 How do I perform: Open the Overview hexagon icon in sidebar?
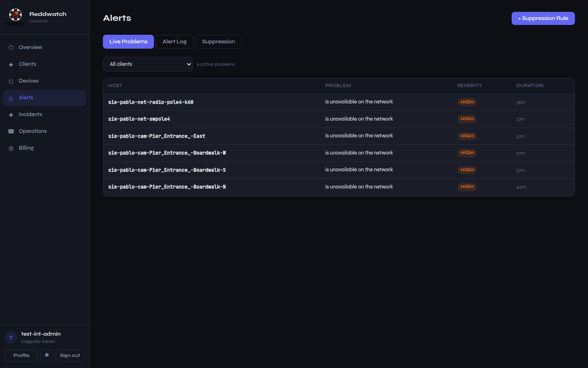coord(11,47)
